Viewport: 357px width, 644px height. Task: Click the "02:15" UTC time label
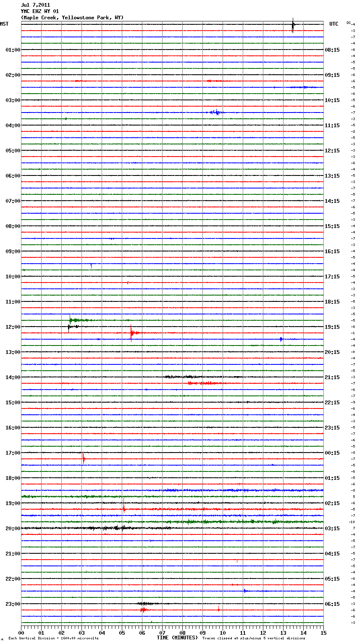tap(332, 503)
